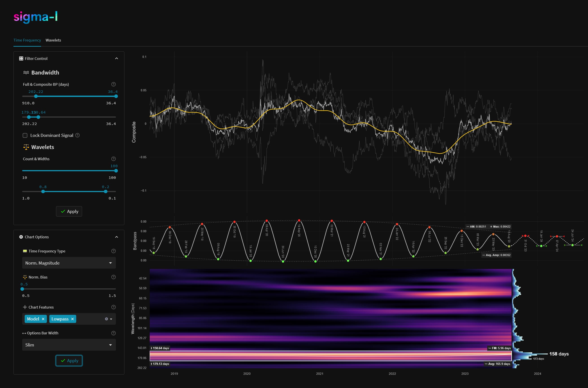Click help icon beside Norm. Bias
The width and height of the screenshot is (588, 388).
(113, 277)
